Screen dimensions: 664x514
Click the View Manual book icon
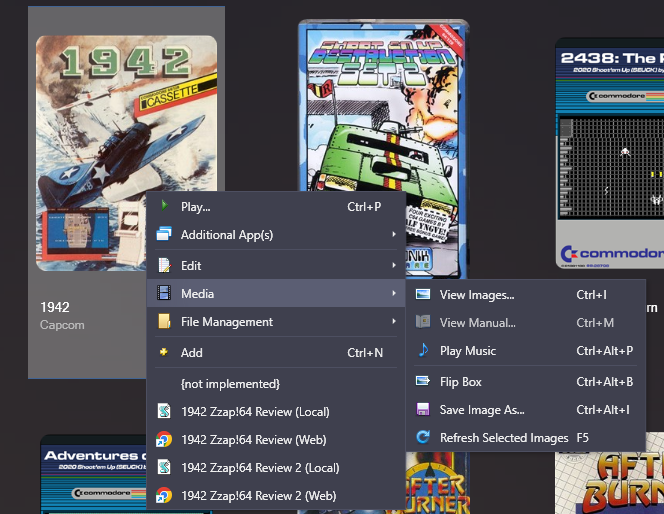(423, 322)
